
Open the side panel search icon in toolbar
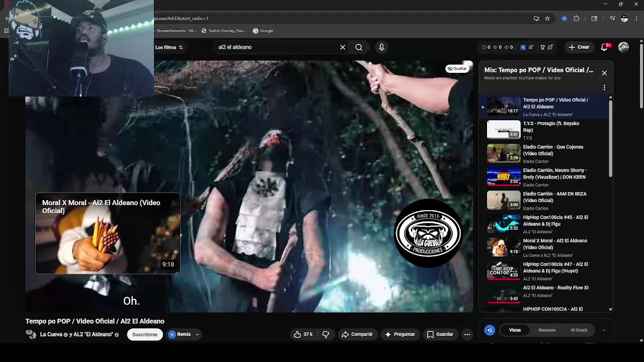[x=594, y=19]
